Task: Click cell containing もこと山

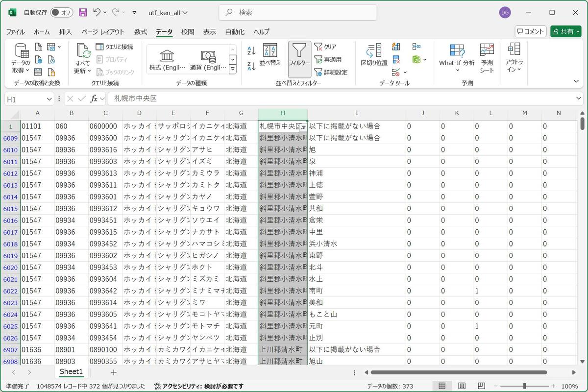Action: click(x=356, y=315)
